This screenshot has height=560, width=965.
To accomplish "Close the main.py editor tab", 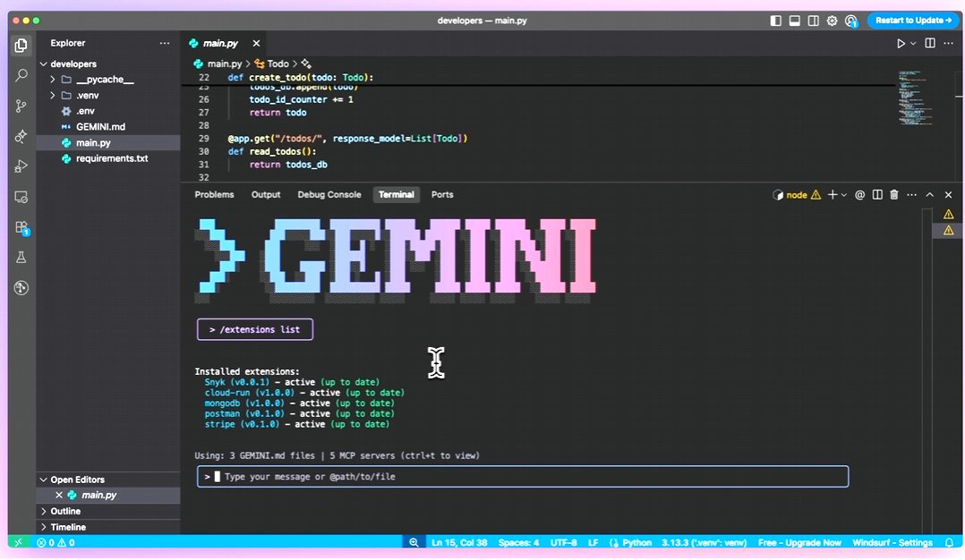I will pyautogui.click(x=256, y=43).
